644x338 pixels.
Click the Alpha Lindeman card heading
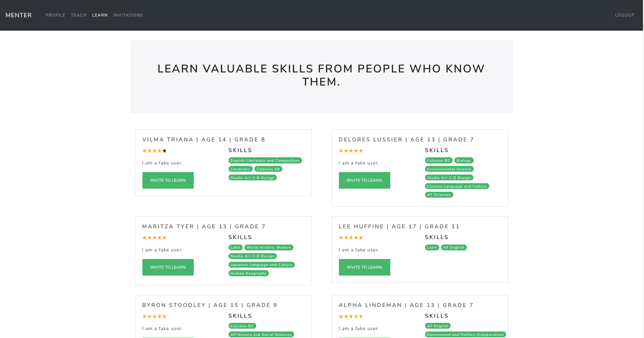pos(406,305)
